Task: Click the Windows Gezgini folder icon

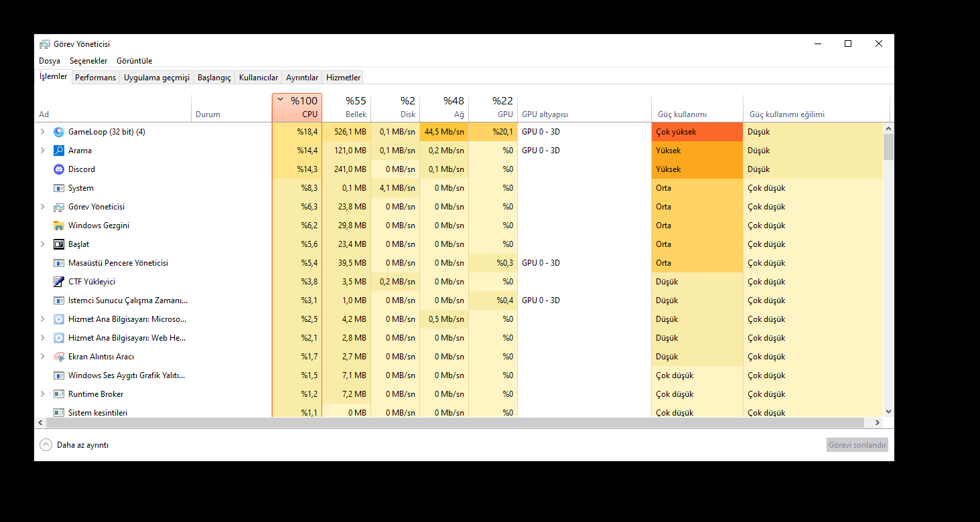Action: click(x=59, y=226)
